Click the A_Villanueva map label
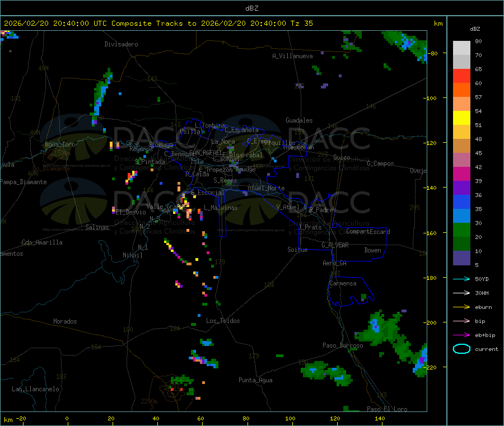 coord(292,56)
